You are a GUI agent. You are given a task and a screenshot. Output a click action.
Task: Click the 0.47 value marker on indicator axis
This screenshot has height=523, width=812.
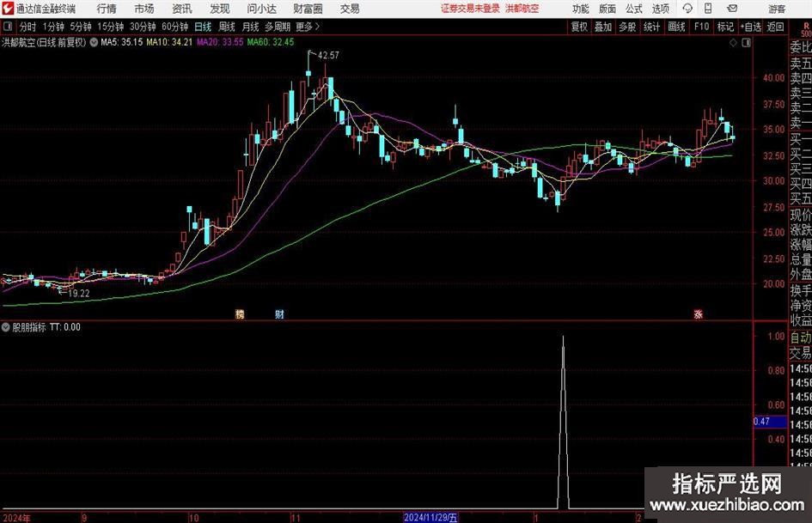(x=770, y=422)
